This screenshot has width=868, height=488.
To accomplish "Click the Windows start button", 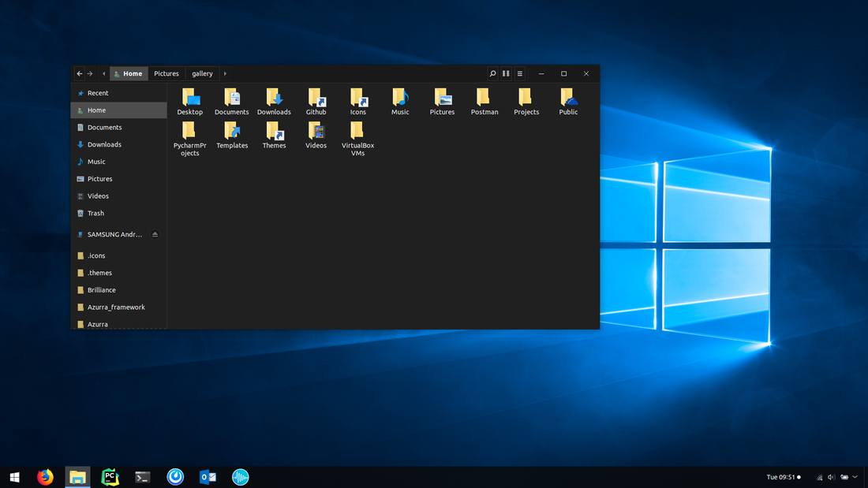I will [x=14, y=477].
